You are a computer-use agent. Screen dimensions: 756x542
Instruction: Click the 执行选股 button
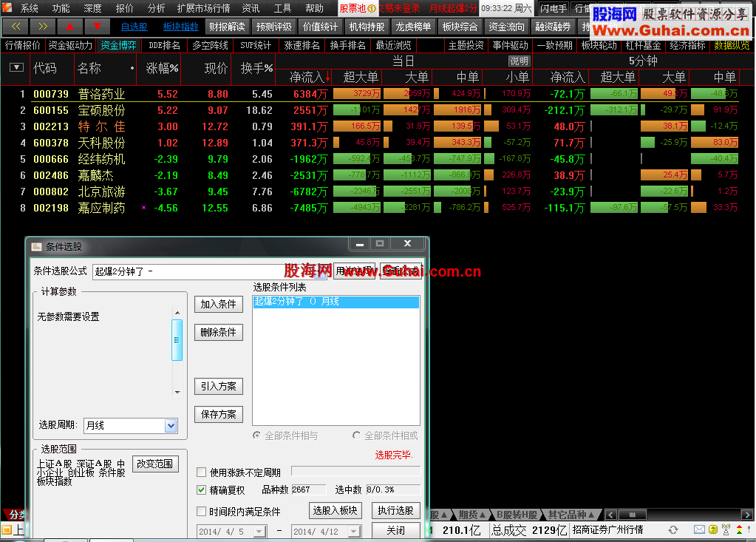[396, 510]
